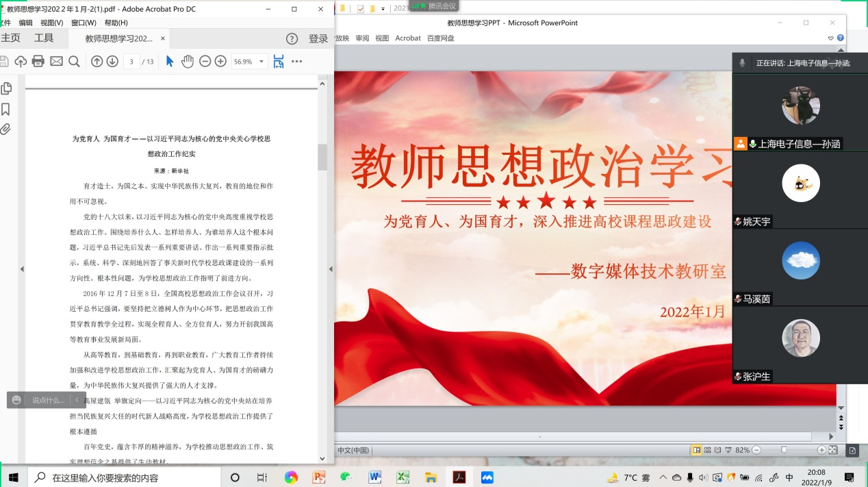Switch to the 工具 tab in Acrobat
This screenshot has width=868, height=487.
(x=44, y=38)
